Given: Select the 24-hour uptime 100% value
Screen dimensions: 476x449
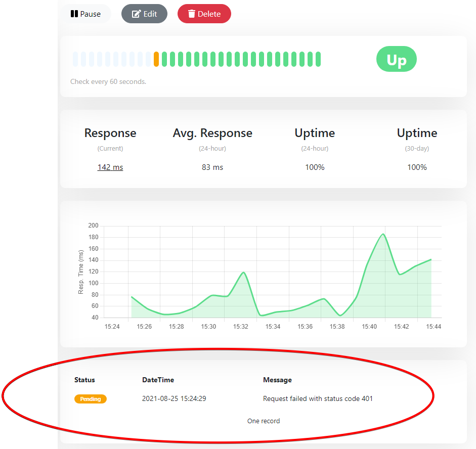Looking at the screenshot, I should click(315, 167).
